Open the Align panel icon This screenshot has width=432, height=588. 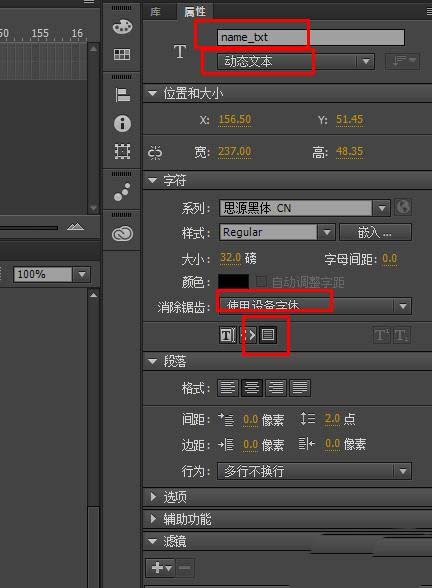tap(122, 95)
